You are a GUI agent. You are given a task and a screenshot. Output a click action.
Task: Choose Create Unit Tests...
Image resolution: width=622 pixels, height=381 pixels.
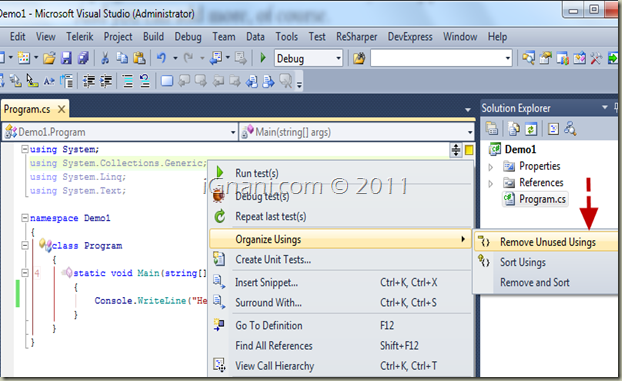click(x=340, y=260)
